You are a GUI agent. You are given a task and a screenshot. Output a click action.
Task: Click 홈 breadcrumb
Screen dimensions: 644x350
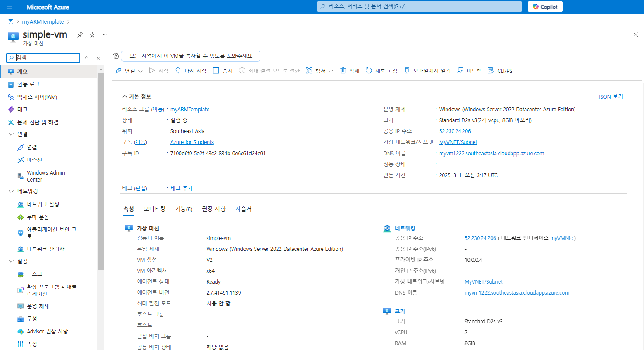point(10,21)
